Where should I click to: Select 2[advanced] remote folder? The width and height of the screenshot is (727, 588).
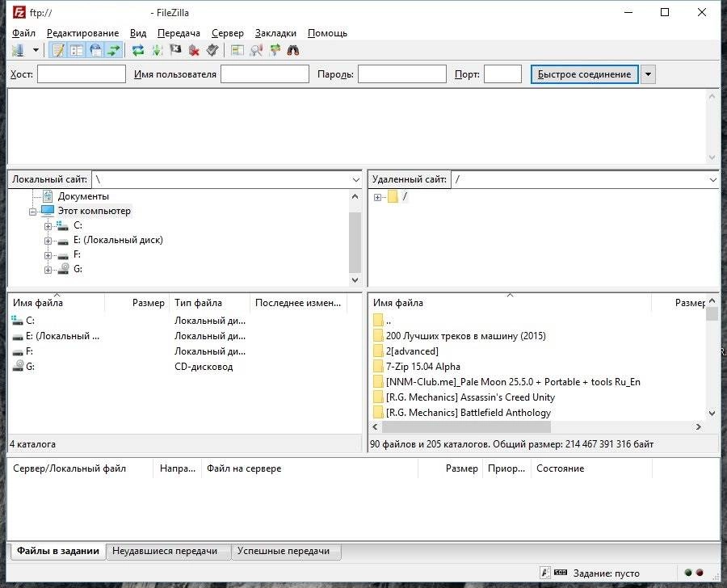pyautogui.click(x=412, y=351)
